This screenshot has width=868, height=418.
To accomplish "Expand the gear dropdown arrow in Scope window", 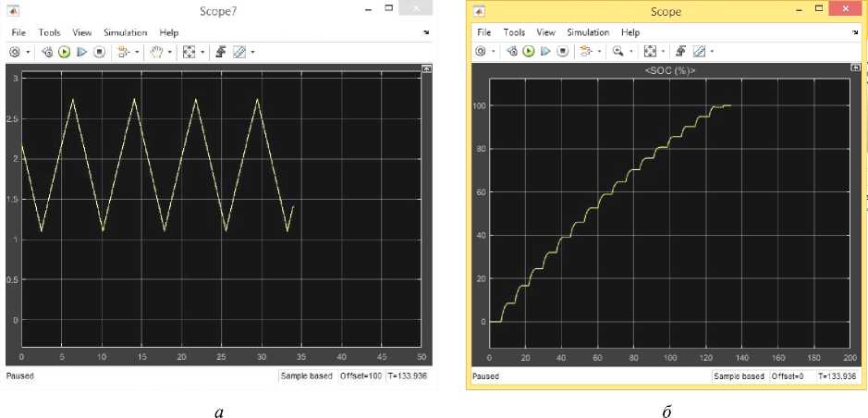I will click(493, 52).
